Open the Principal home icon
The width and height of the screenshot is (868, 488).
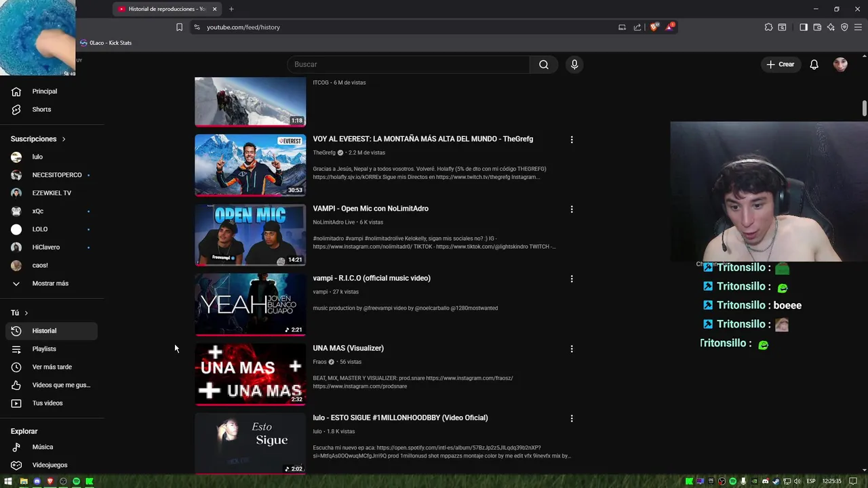(x=16, y=91)
